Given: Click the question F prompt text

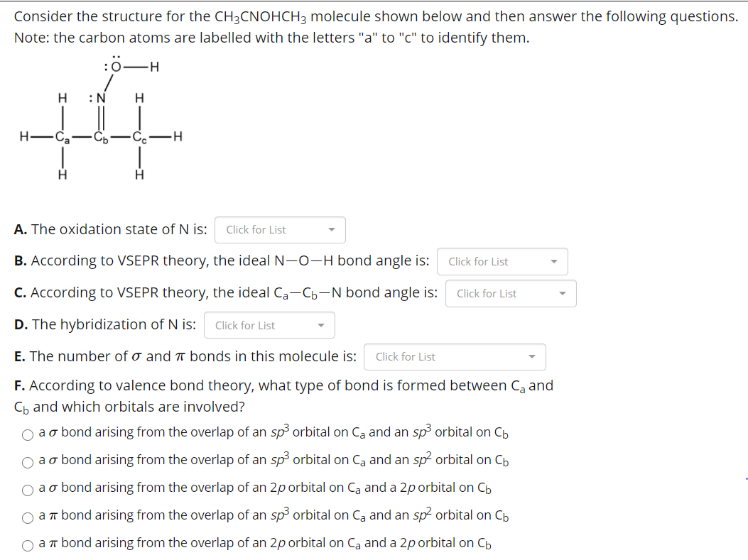Looking at the screenshot, I should click(284, 395).
